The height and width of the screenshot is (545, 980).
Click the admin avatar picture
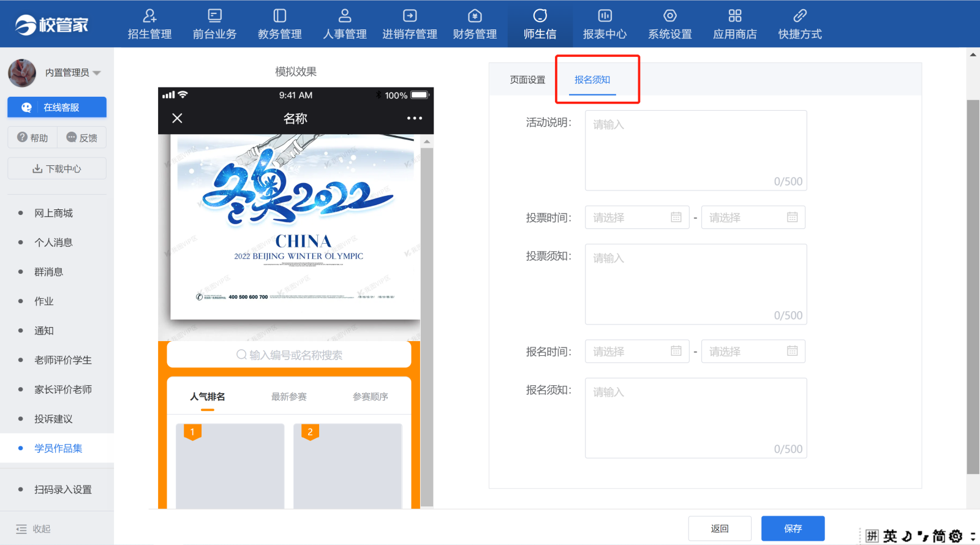pos(22,73)
